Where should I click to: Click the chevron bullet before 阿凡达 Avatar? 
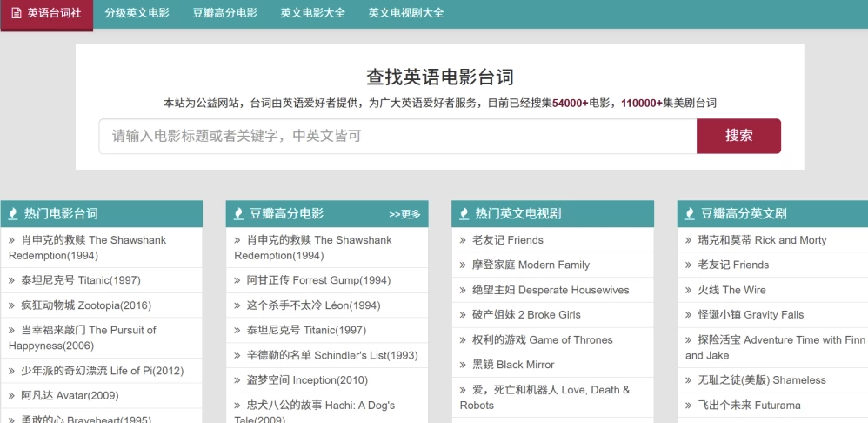point(12,396)
